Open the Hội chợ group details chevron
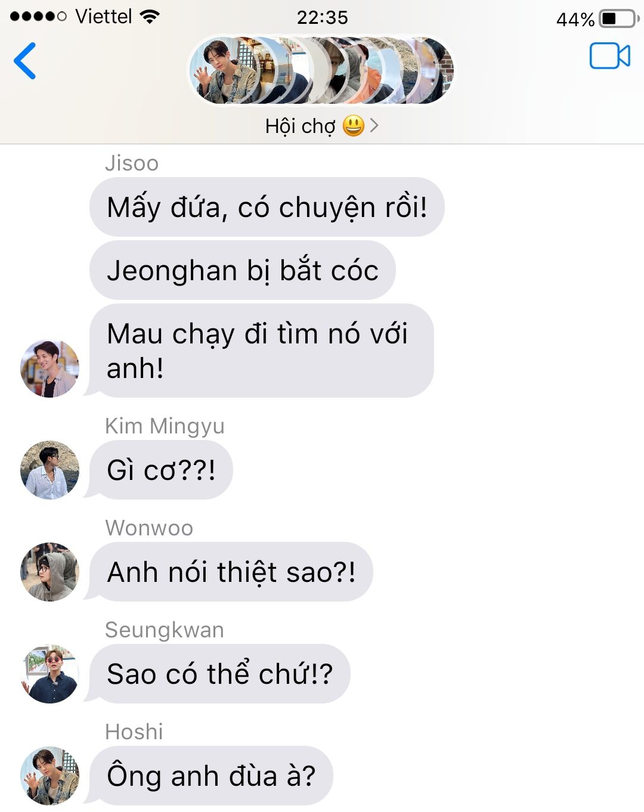Viewport: 644px width, 812px height. [374, 125]
